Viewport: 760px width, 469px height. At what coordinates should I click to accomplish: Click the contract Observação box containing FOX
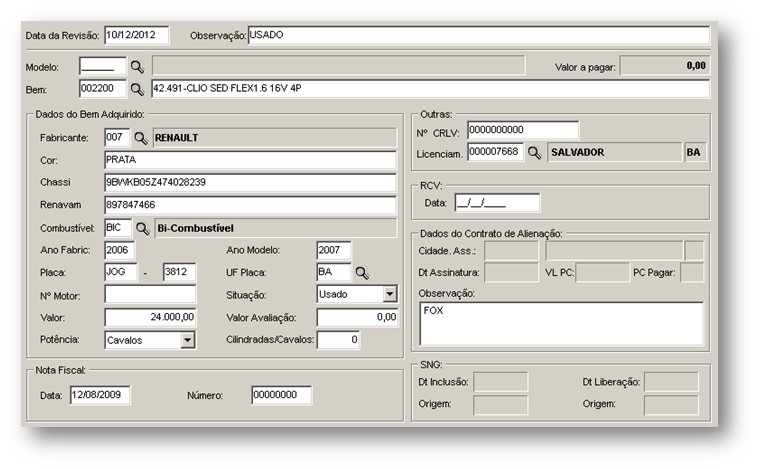(x=561, y=324)
